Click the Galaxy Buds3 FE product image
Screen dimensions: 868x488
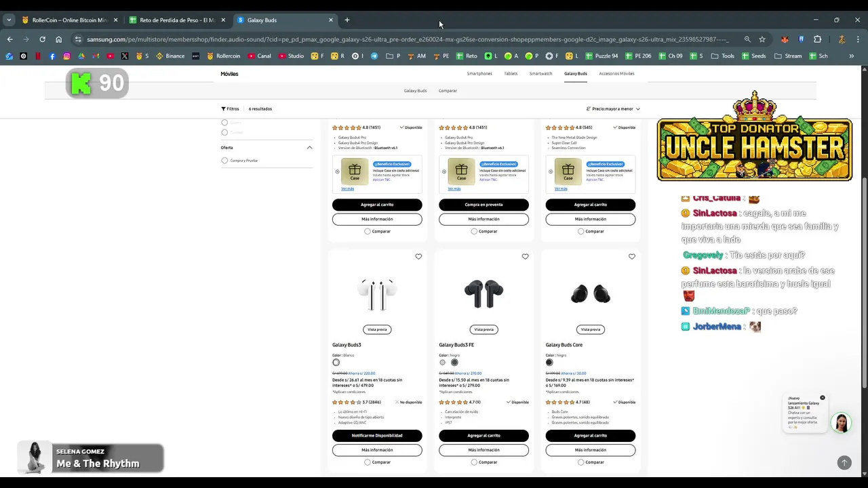tap(484, 294)
